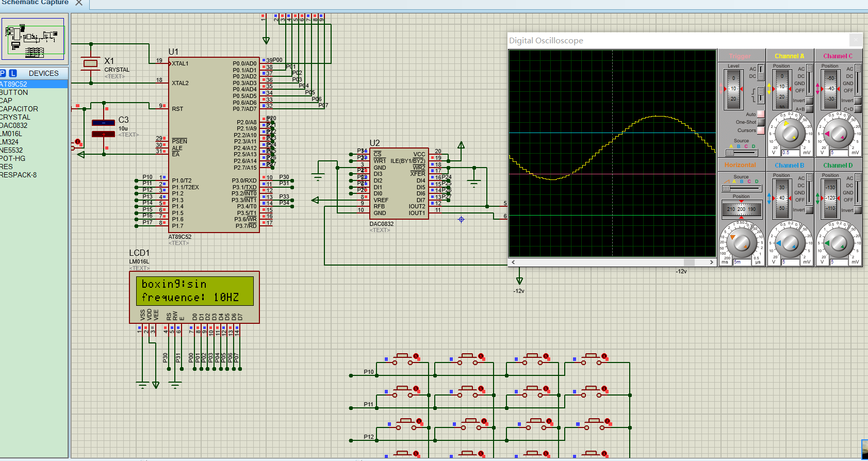Select AT89C52 in the devices list
This screenshot has width=868, height=461.
[34, 84]
